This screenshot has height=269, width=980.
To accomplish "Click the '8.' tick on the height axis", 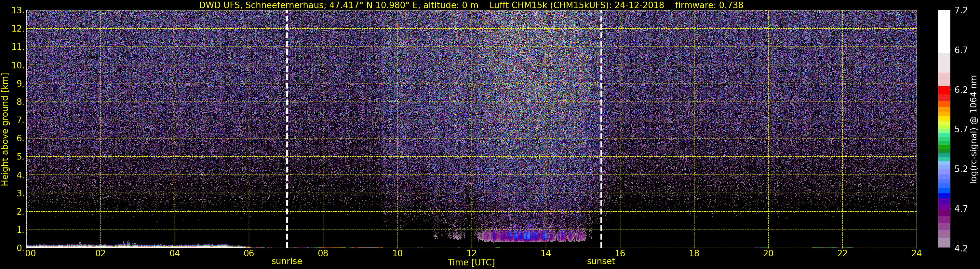I will pos(20,102).
